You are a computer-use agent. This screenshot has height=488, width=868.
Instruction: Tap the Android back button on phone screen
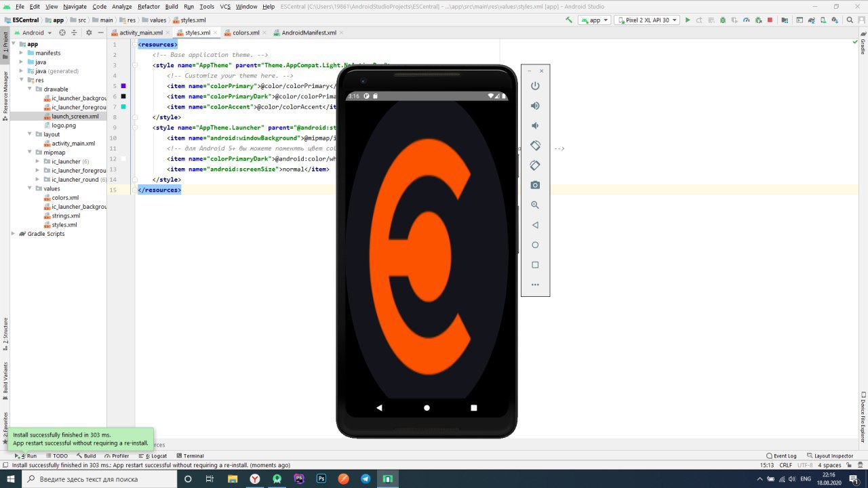click(x=379, y=408)
